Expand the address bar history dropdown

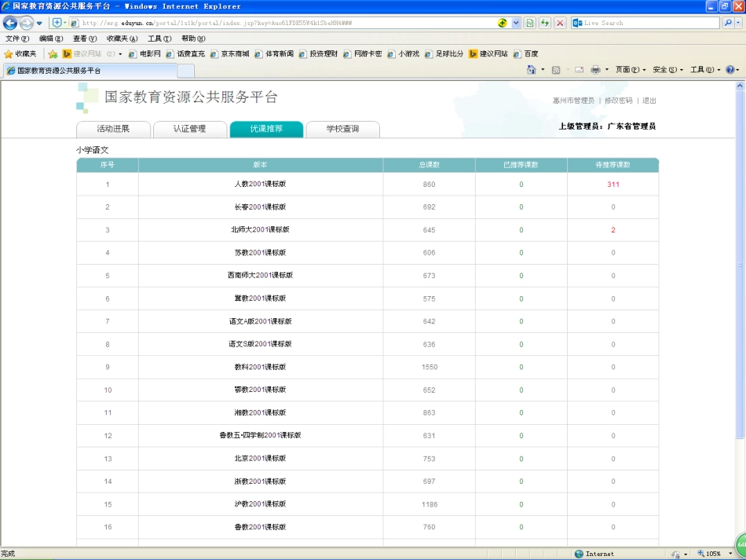pyautogui.click(x=516, y=23)
